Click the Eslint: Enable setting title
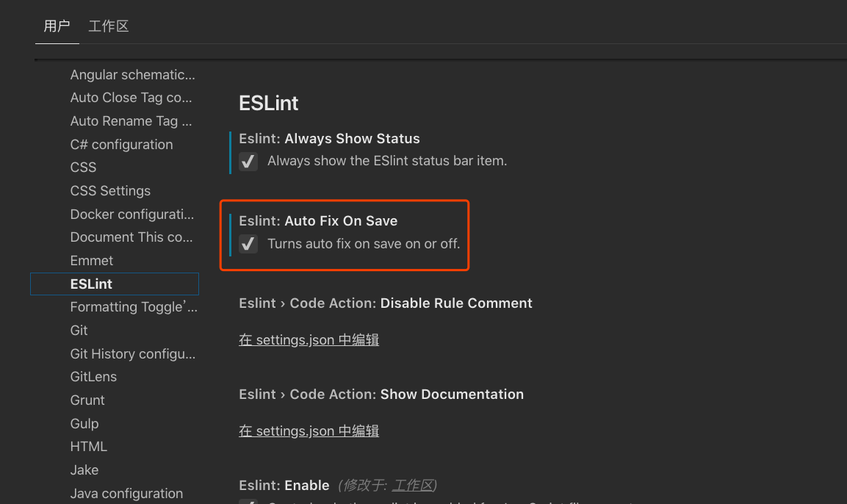847x504 pixels. (x=284, y=485)
